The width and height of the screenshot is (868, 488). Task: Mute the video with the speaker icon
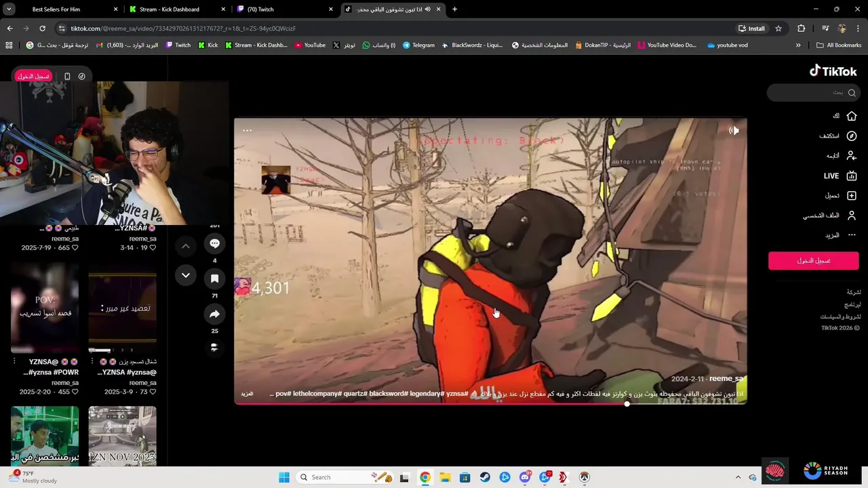[x=734, y=131]
